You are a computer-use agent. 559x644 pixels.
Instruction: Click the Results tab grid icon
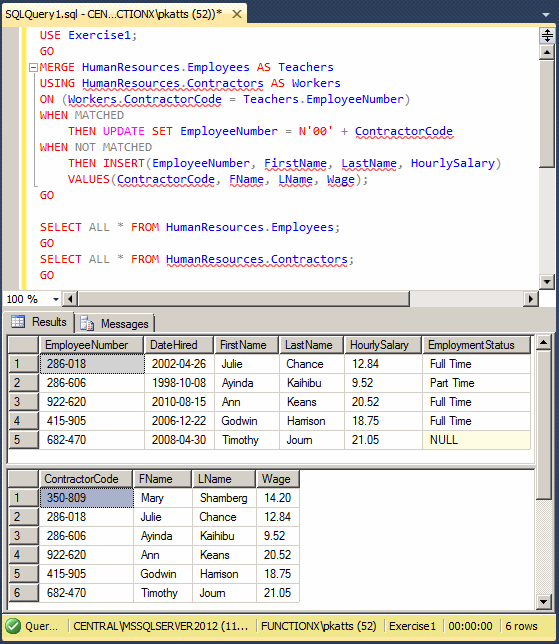point(18,321)
